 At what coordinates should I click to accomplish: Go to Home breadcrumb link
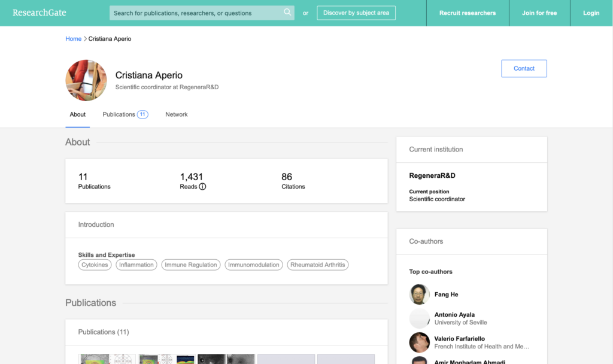(x=73, y=39)
